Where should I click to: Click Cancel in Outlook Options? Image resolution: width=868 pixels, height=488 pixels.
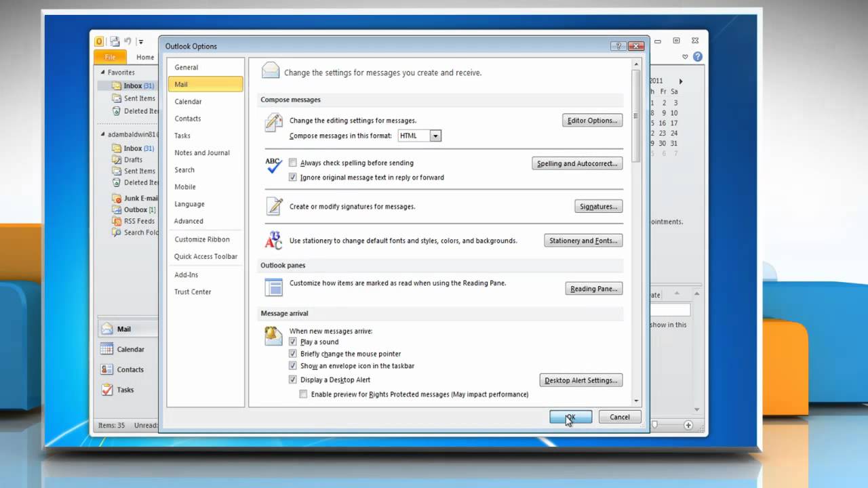620,417
